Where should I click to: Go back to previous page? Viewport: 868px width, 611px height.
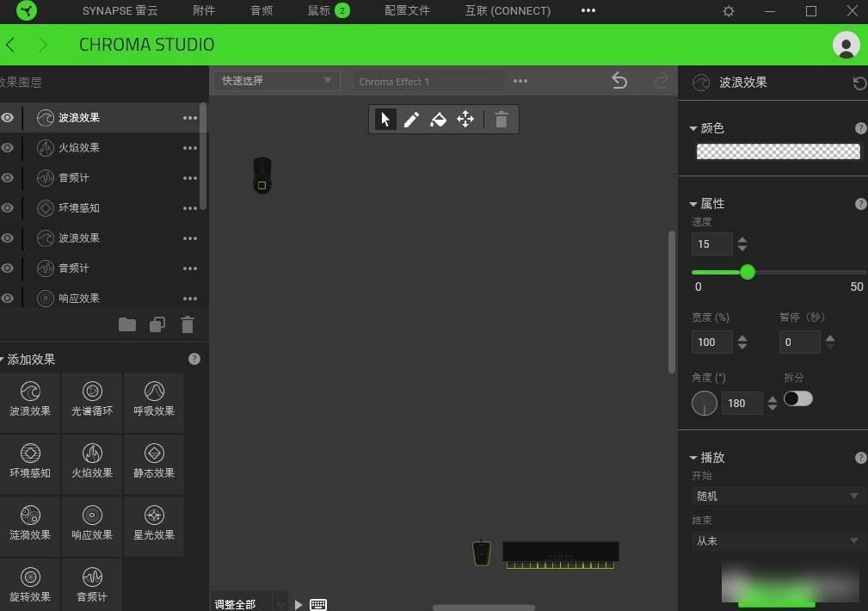[x=10, y=45]
